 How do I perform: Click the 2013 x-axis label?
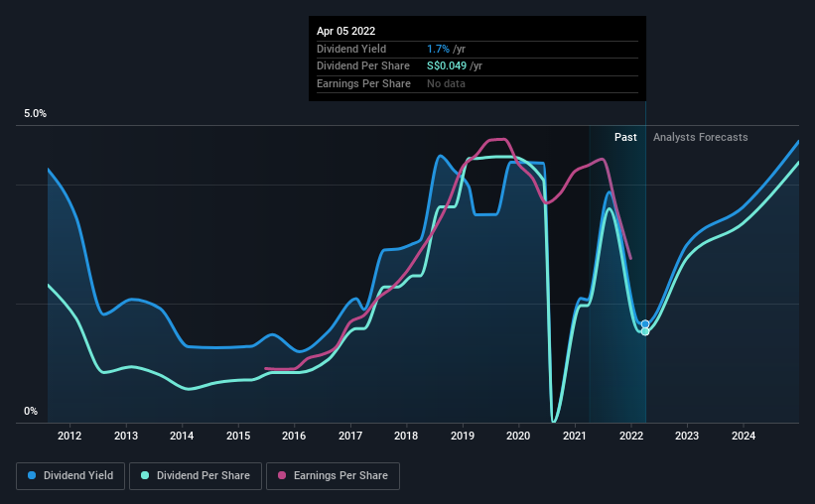(x=126, y=436)
